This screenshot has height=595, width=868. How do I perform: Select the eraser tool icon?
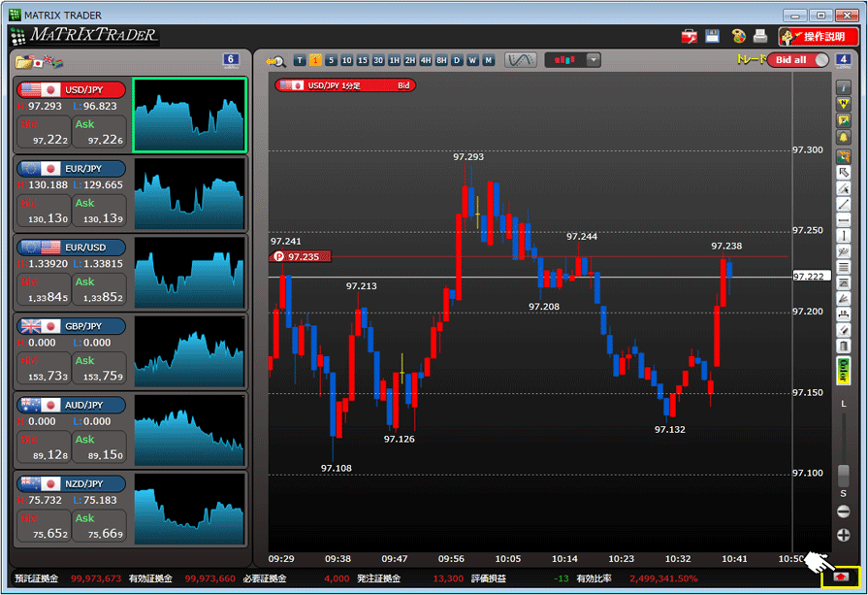point(843,331)
